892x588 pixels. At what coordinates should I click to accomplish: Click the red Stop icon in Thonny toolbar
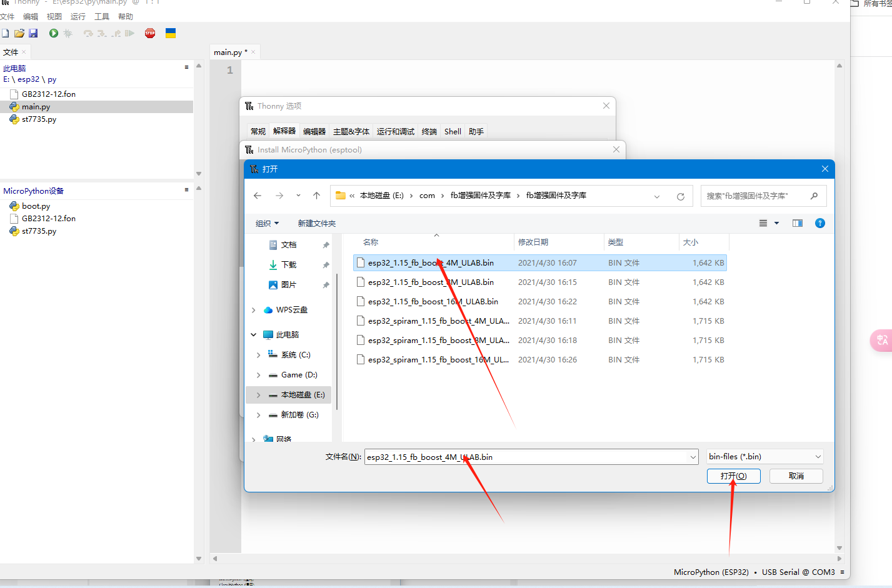(x=150, y=33)
